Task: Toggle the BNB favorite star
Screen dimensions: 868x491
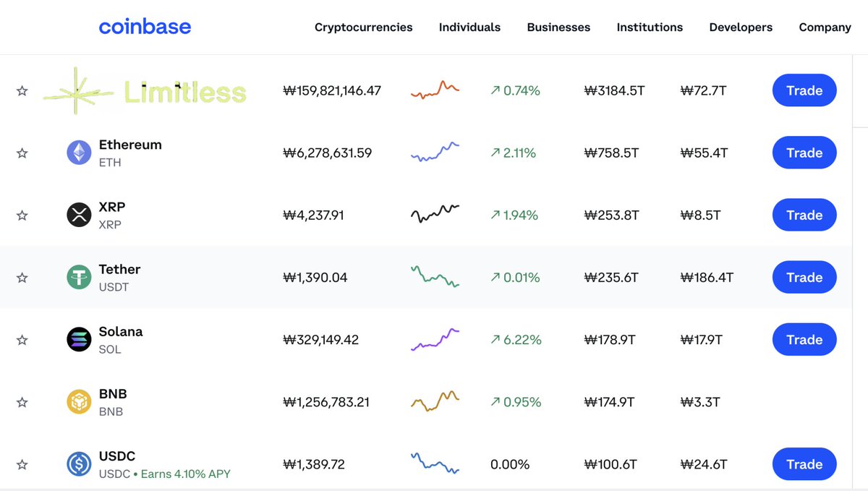Action: pos(22,401)
